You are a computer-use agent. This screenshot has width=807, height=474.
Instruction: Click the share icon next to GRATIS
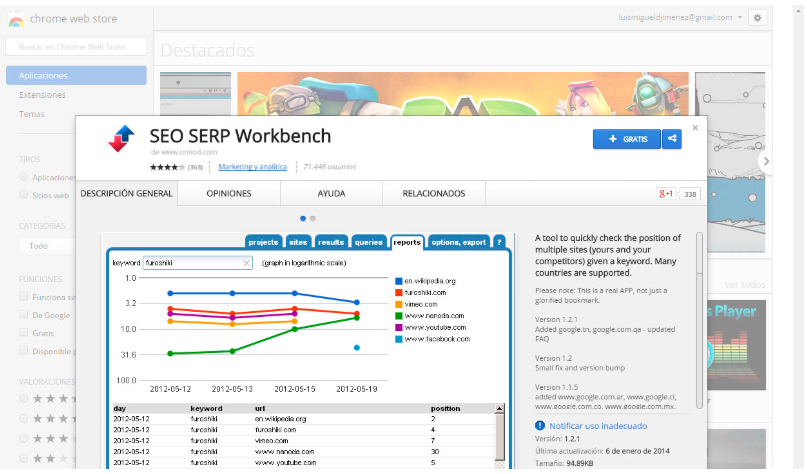point(672,138)
